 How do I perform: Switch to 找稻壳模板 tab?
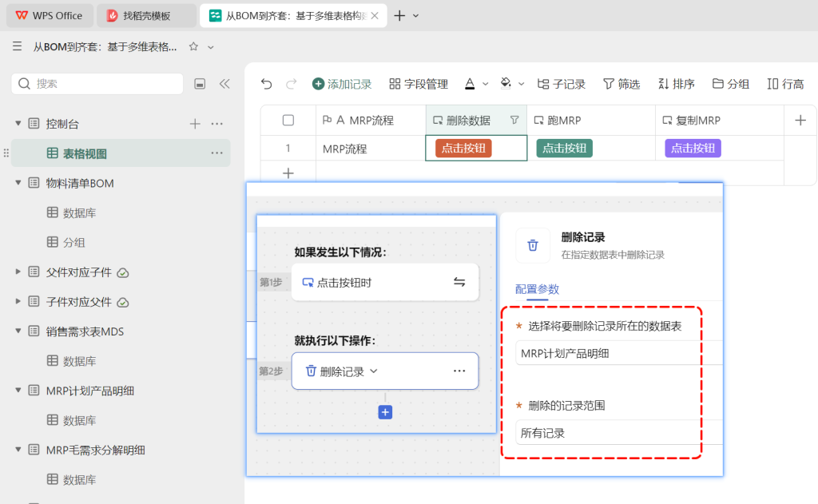[147, 16]
